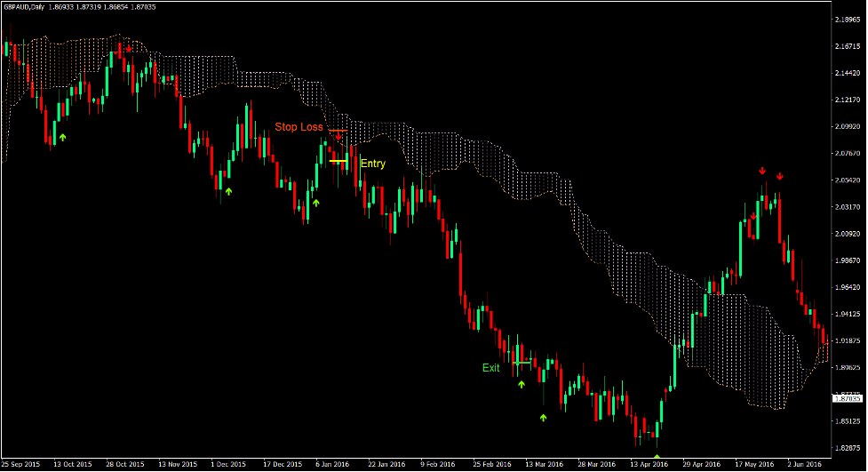Select the red Stop Loss horizontal line marker
This screenshot has height=472, width=868.
click(x=337, y=130)
